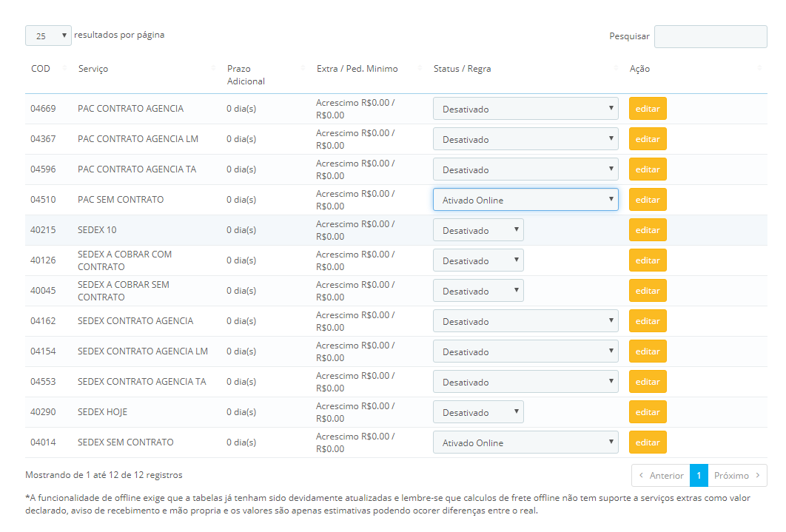786x532 pixels.
Task: Click the code 40290 cell
Action: click(x=43, y=412)
